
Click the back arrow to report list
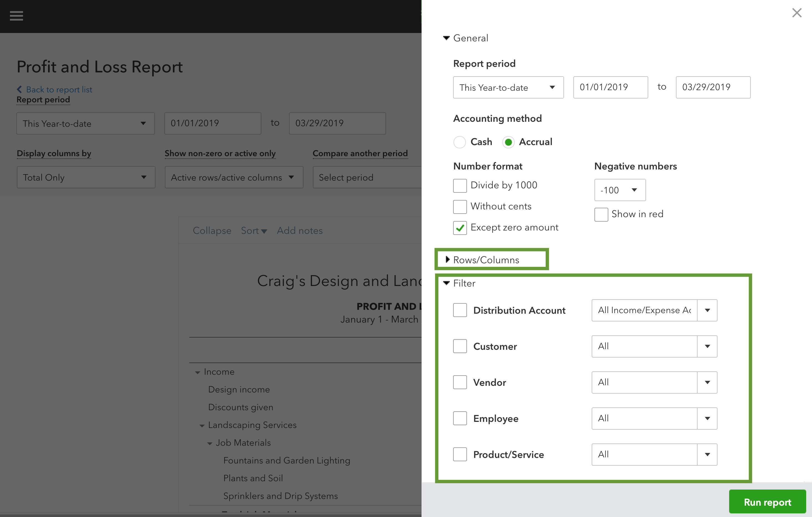(21, 89)
